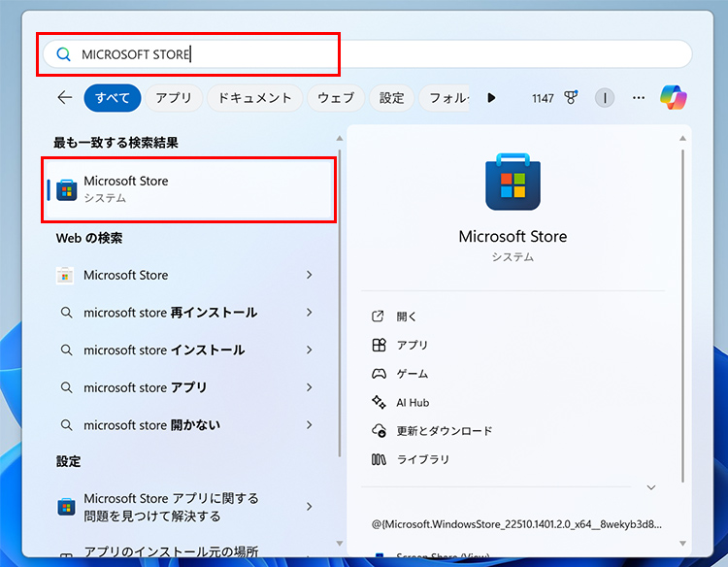Click the large Microsoft Store app icon
This screenshot has width=728, height=567.
click(513, 183)
